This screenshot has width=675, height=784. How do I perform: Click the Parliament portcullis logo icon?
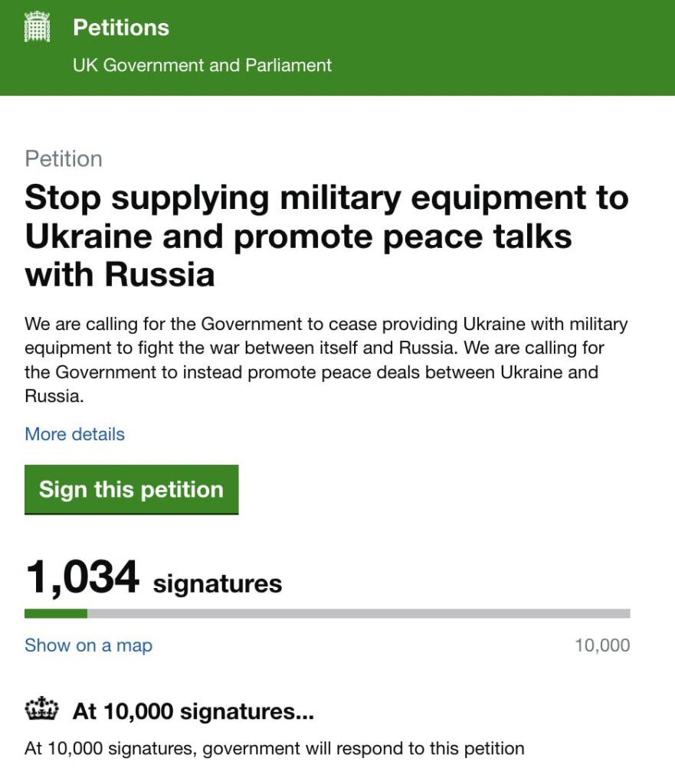[x=37, y=27]
